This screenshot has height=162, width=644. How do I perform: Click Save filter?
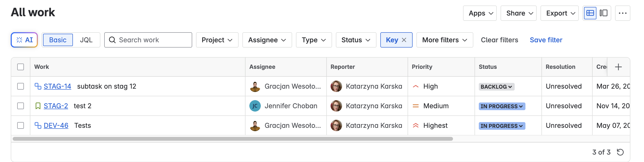coord(546,40)
